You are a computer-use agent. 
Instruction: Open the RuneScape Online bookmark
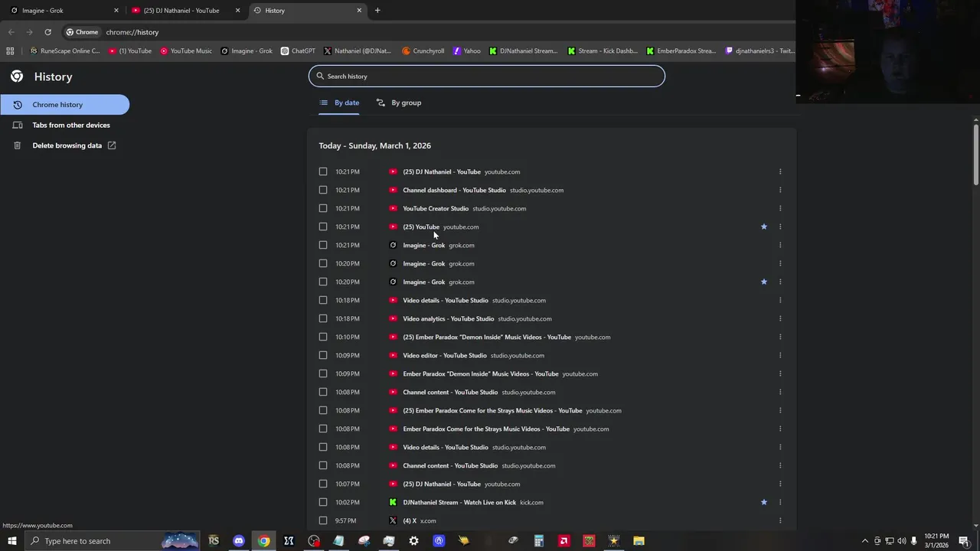coord(65,51)
